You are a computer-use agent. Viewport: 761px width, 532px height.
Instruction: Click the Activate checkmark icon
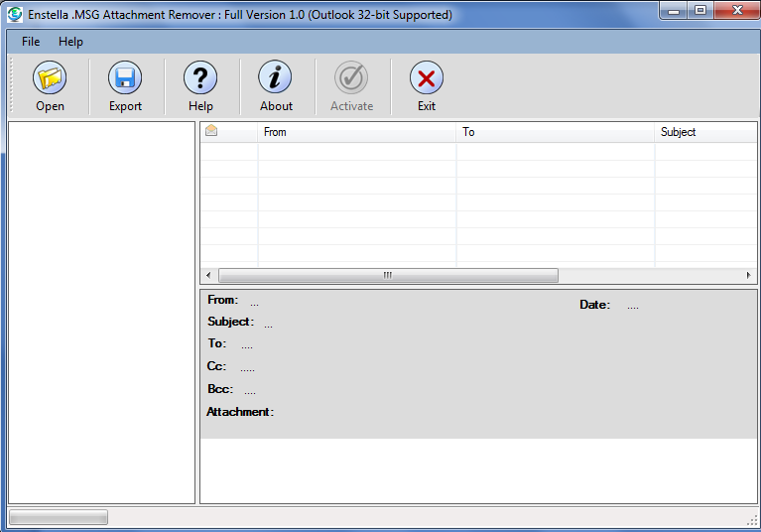(x=351, y=78)
